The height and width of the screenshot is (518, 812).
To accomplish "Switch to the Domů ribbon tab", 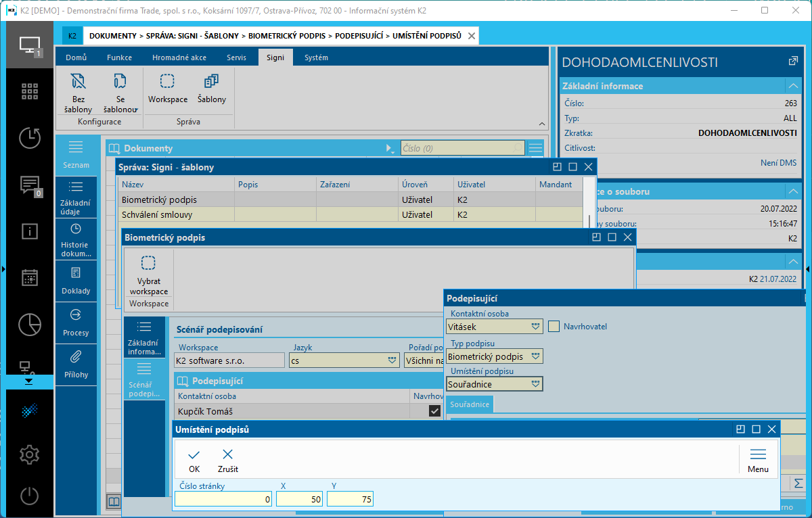I will tap(76, 57).
